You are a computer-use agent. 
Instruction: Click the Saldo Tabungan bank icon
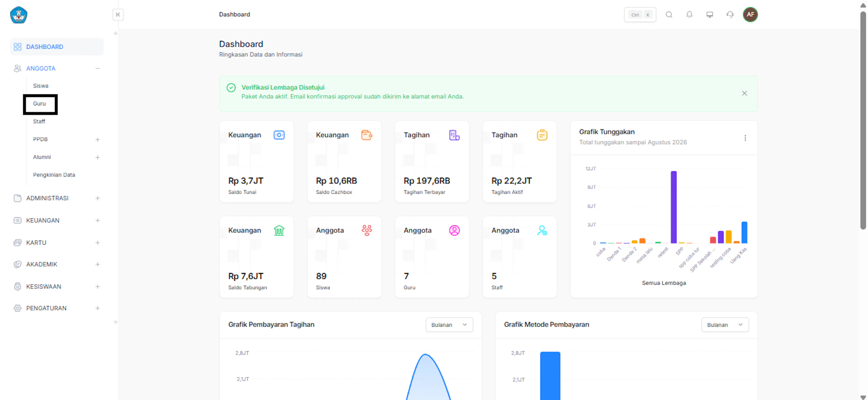(279, 230)
